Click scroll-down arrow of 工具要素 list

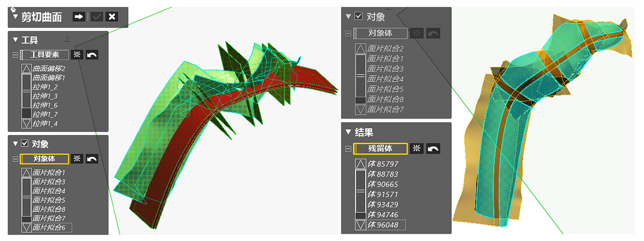coord(26,123)
